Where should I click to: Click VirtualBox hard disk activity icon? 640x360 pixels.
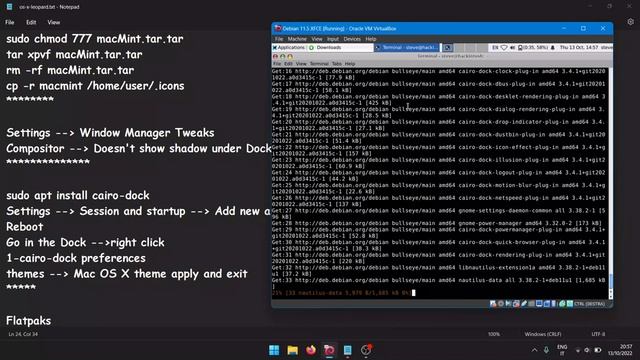click(x=493, y=304)
